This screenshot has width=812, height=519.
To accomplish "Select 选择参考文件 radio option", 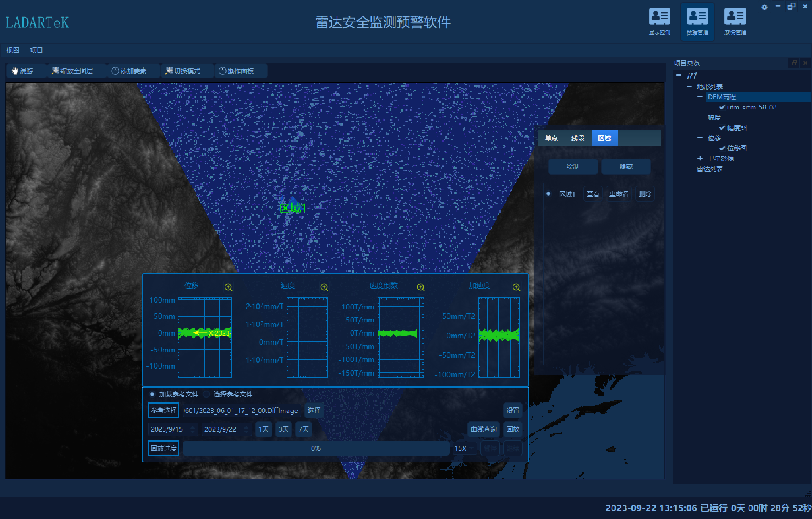I will tap(206, 394).
